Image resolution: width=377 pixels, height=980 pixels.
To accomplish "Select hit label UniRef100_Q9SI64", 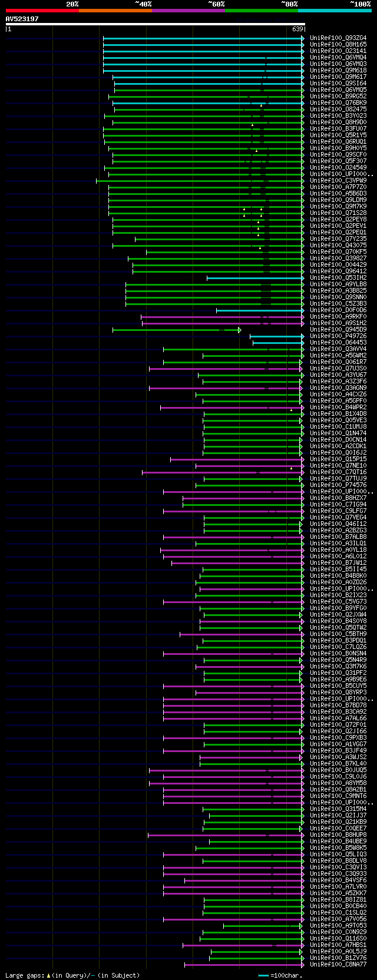I will [338, 84].
